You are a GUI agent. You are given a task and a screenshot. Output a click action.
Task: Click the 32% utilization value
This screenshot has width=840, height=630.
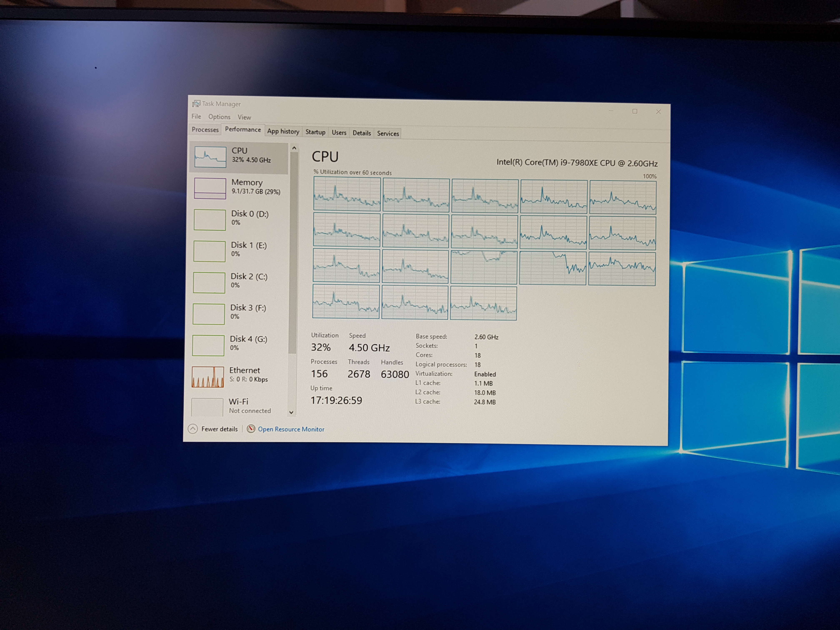[x=320, y=347]
